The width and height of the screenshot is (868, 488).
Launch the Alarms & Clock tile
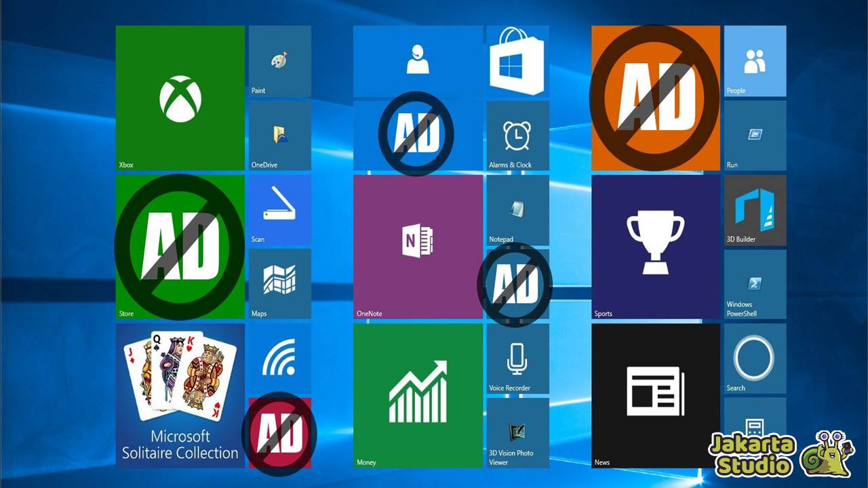coord(517,136)
